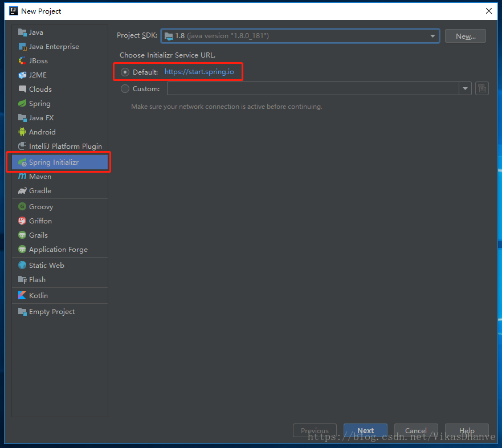Select Application Forge label
Image resolution: width=502 pixels, height=448 pixels.
[58, 250]
